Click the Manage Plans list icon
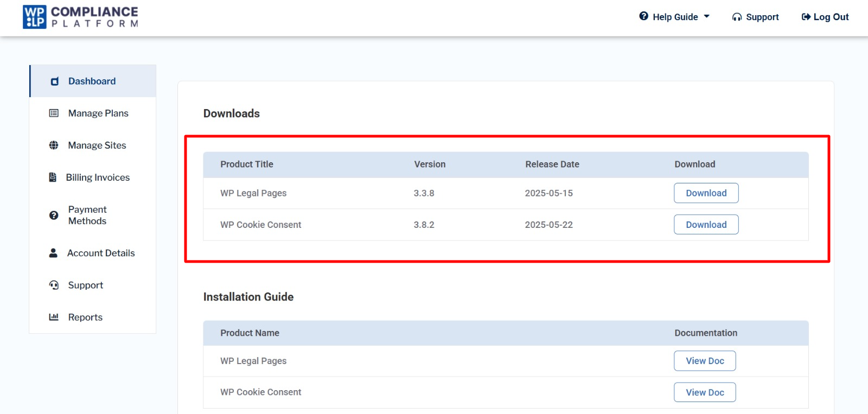The image size is (868, 414). (x=54, y=113)
